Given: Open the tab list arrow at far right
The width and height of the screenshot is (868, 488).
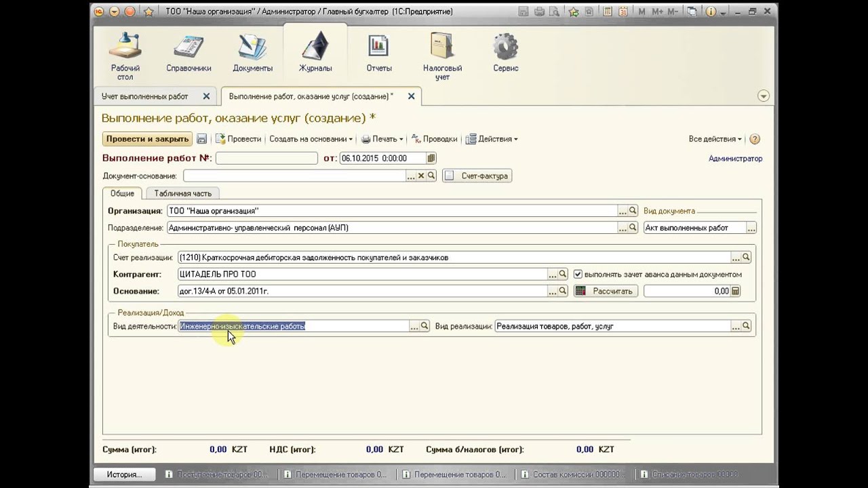Looking at the screenshot, I should [764, 96].
